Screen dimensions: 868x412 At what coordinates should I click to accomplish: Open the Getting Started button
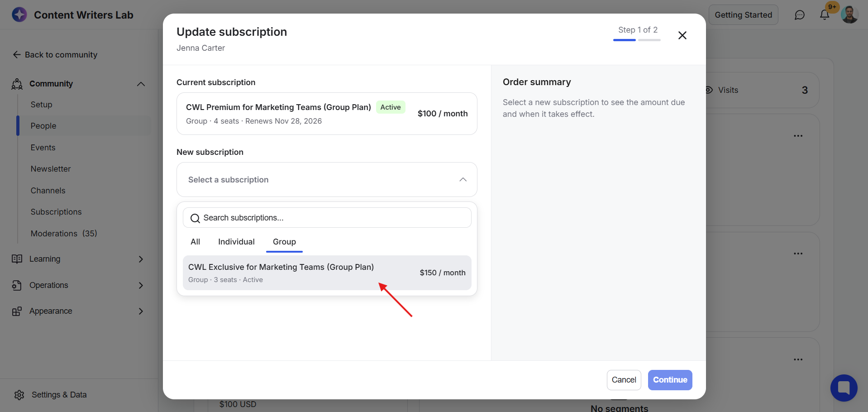pos(743,15)
